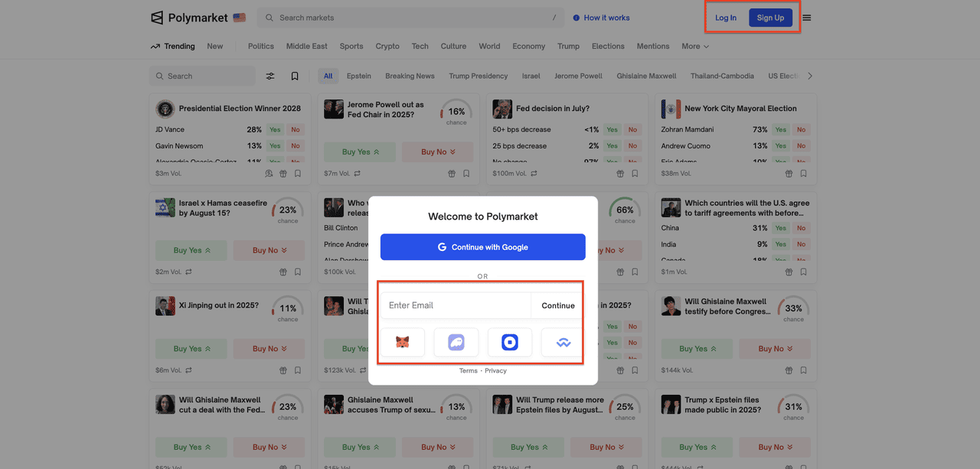Viewport: 980px width, 469px height.
Task: Bookmark the Presidential Election Winner 2028 market
Action: [298, 174]
